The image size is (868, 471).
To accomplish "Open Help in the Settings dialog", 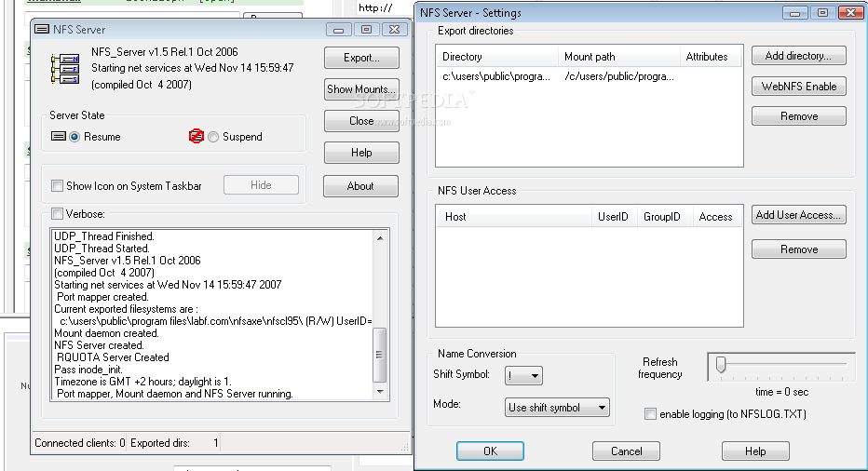I will 755,451.
